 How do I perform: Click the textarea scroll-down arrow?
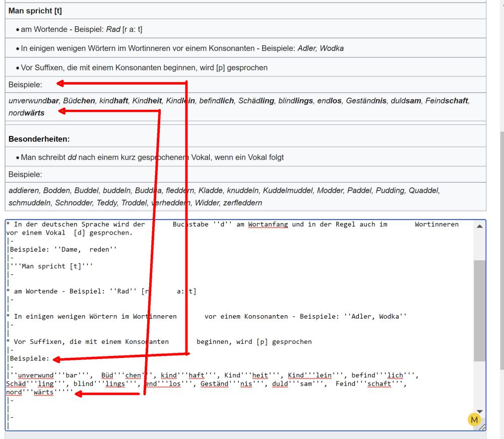[479, 411]
